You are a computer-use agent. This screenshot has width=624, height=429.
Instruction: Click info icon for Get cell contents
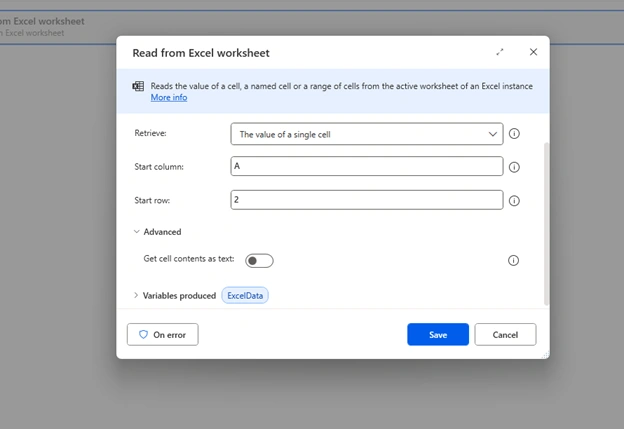(513, 260)
